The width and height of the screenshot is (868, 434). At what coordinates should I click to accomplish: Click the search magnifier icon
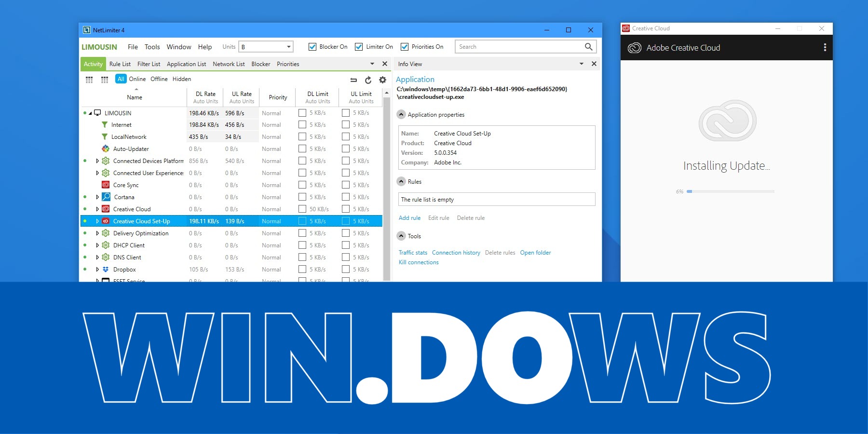pyautogui.click(x=588, y=47)
